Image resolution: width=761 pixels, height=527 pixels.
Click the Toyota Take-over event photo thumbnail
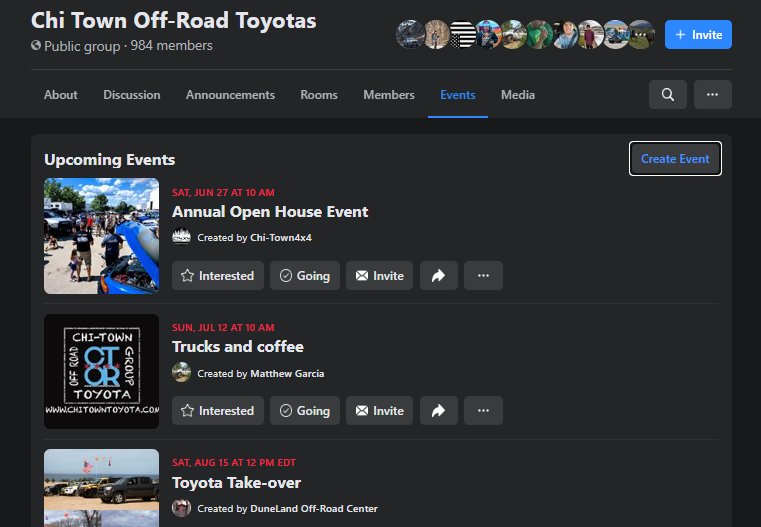[101, 488]
